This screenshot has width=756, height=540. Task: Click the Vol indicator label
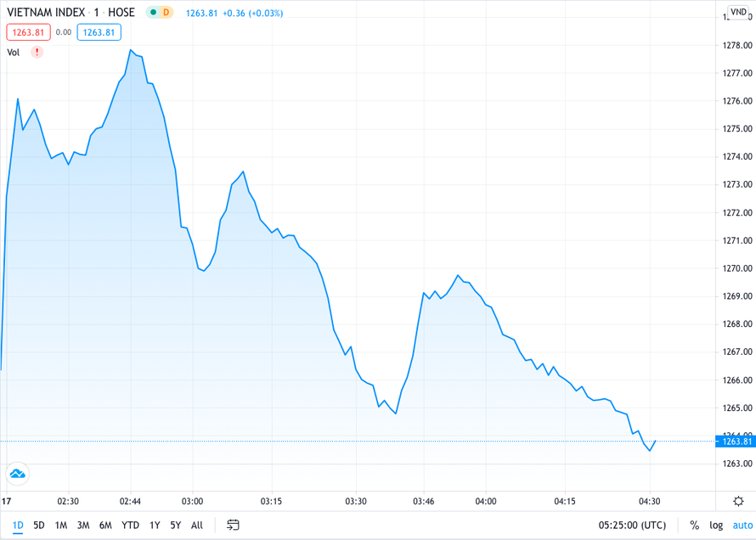click(x=14, y=53)
